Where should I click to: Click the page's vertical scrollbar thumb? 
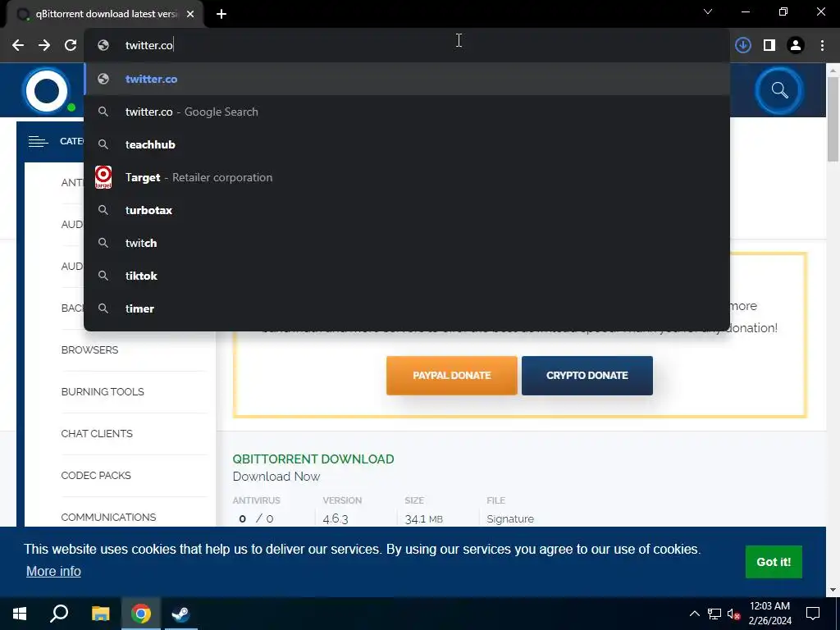tap(833, 119)
